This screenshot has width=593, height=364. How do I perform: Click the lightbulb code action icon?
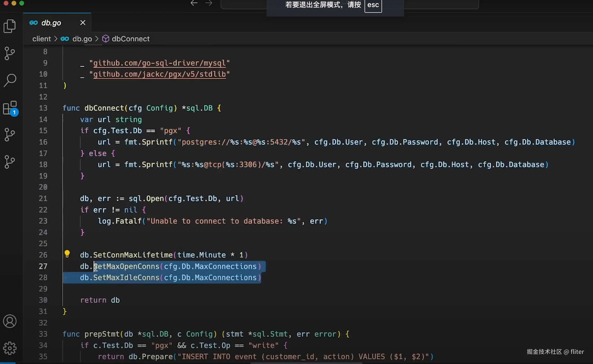(x=67, y=254)
